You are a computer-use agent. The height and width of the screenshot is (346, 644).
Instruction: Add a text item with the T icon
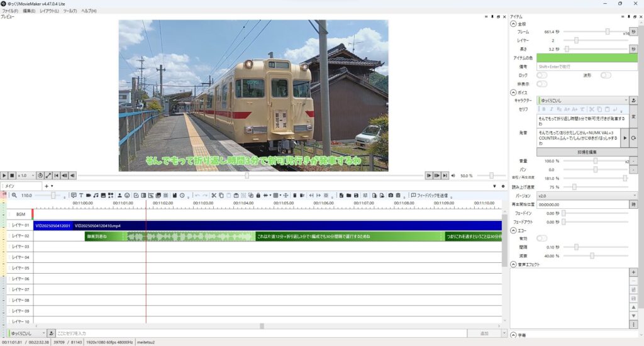coord(81,196)
